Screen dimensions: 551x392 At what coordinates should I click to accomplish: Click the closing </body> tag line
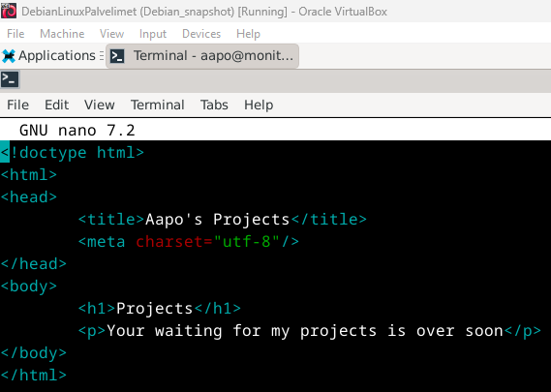click(x=34, y=353)
